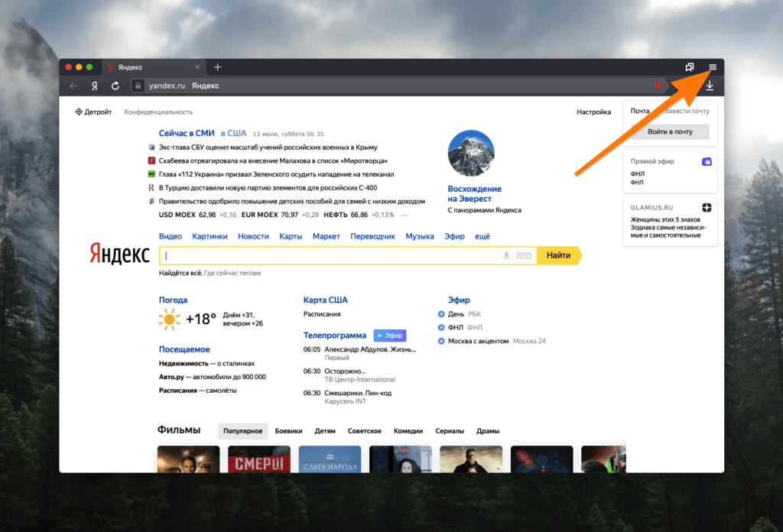The width and height of the screenshot is (783, 532).
Task: Click Войти в почту button
Action: coord(670,131)
